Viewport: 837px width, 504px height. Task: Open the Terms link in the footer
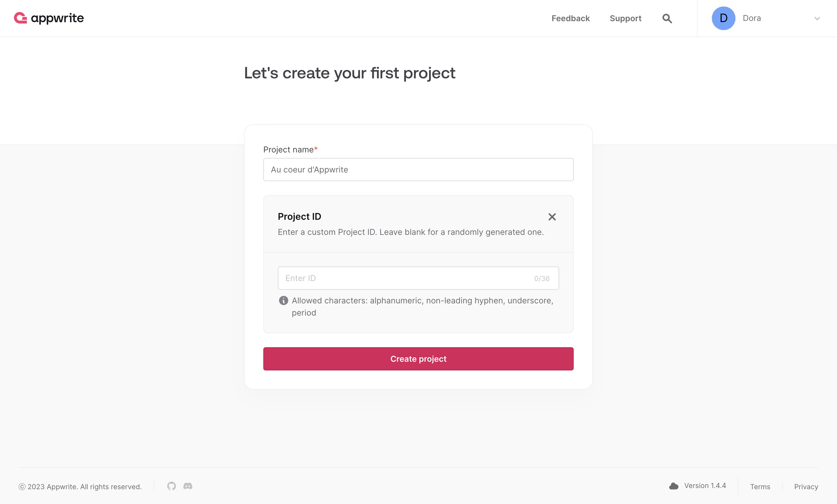(x=760, y=487)
